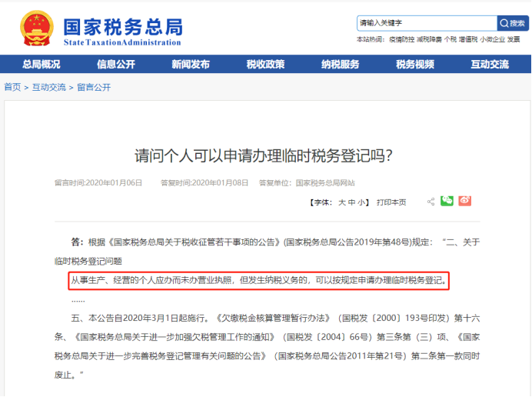532x397 pixels.
Task: Click the WeChat share icon
Action: (x=447, y=201)
